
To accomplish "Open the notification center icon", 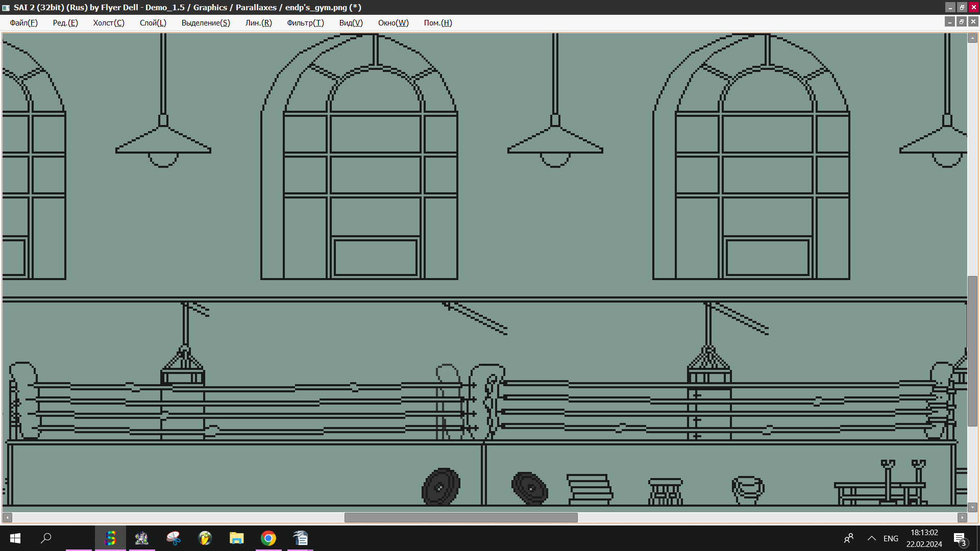I will point(960,539).
